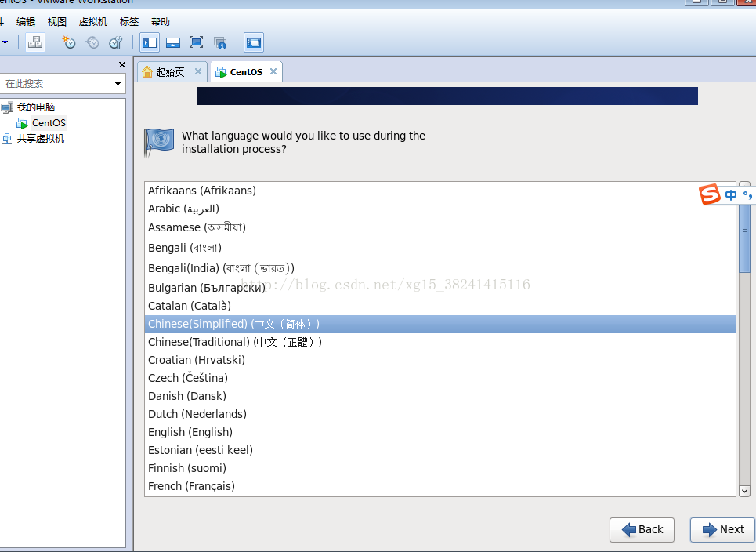Image resolution: width=756 pixels, height=552 pixels.
Task: Select CentOS VM in the library tree
Action: pyautogui.click(x=49, y=123)
